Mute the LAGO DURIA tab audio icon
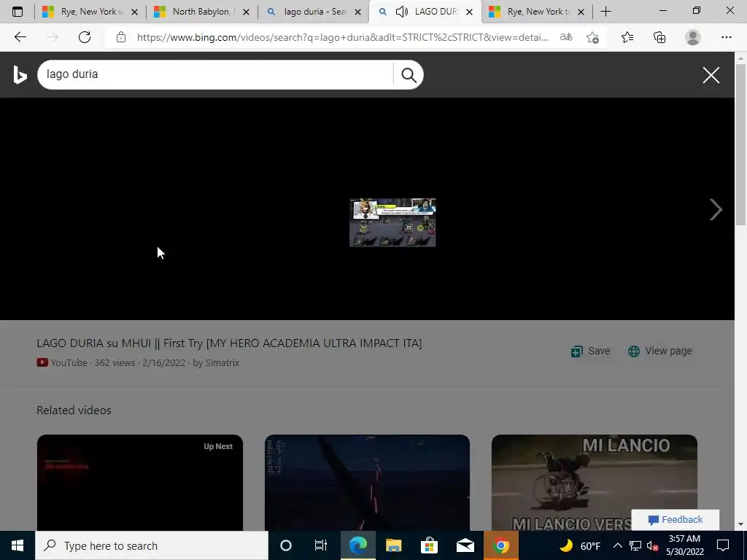This screenshot has width=747, height=560. point(402,12)
